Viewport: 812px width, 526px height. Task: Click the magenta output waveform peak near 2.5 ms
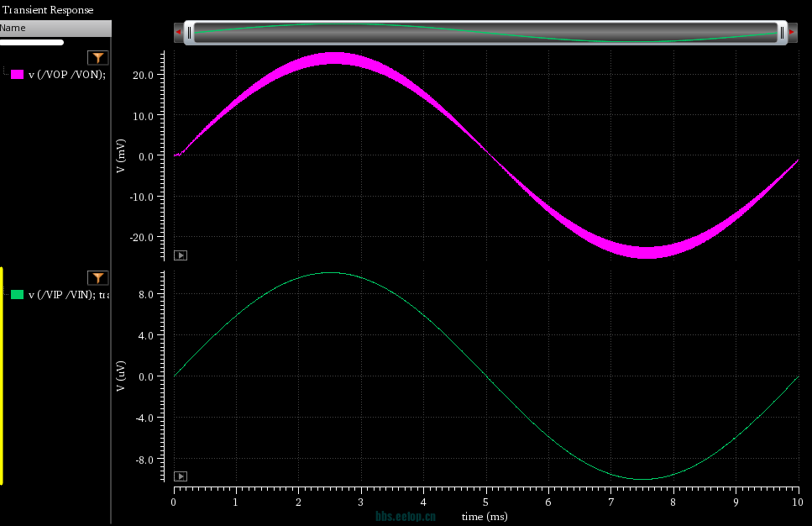tap(334, 58)
